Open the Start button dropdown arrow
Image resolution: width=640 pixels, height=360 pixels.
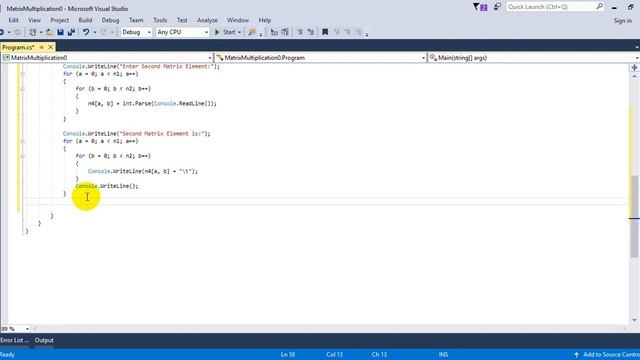coord(240,32)
